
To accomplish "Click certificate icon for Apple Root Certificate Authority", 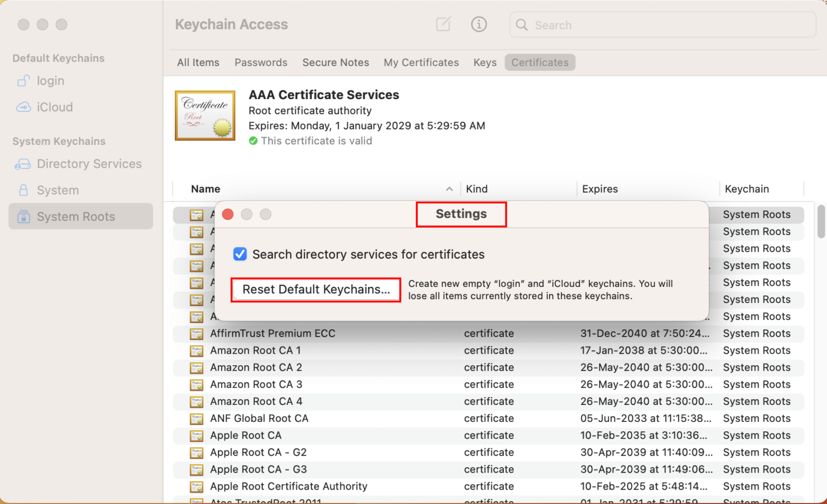I will pos(196,487).
